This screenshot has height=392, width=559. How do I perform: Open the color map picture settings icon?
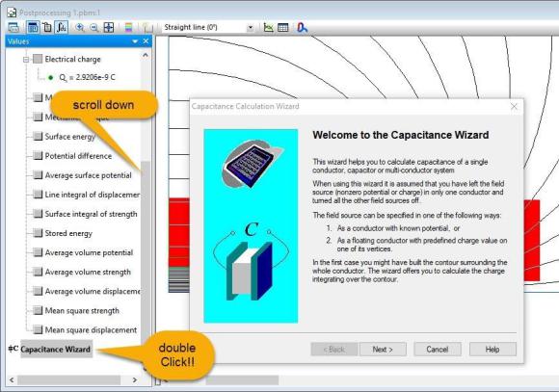point(129,27)
